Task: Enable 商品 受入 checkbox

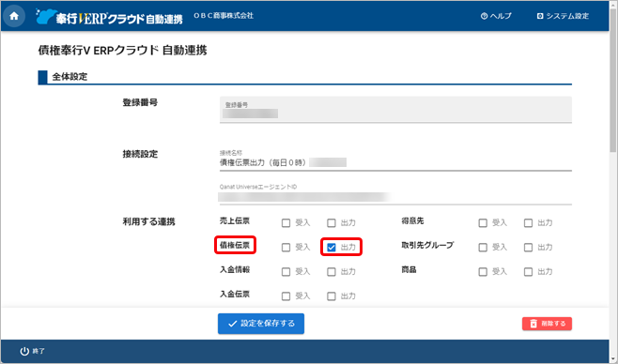Action: click(483, 272)
